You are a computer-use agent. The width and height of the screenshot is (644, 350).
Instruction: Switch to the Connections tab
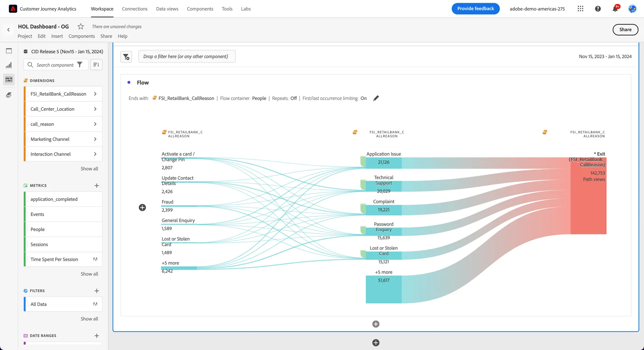(x=135, y=9)
